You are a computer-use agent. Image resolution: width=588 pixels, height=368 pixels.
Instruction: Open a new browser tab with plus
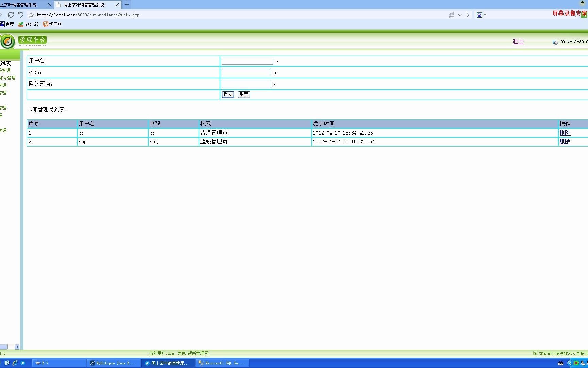127,5
